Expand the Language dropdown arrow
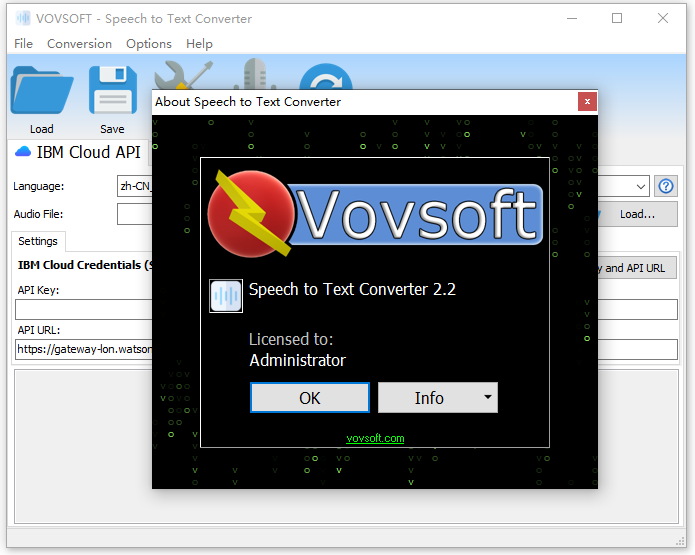Screen dimensions: 695x555 [640, 186]
